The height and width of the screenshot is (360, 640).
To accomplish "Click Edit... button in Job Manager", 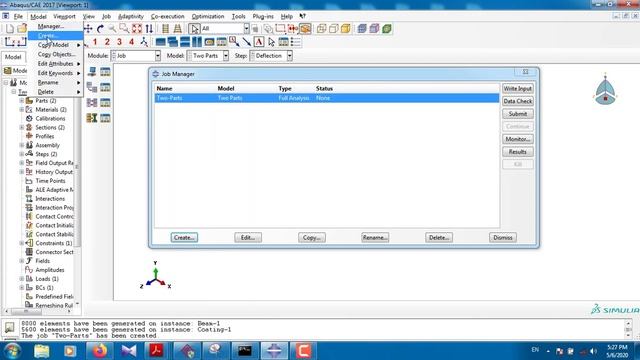I will [x=248, y=238].
